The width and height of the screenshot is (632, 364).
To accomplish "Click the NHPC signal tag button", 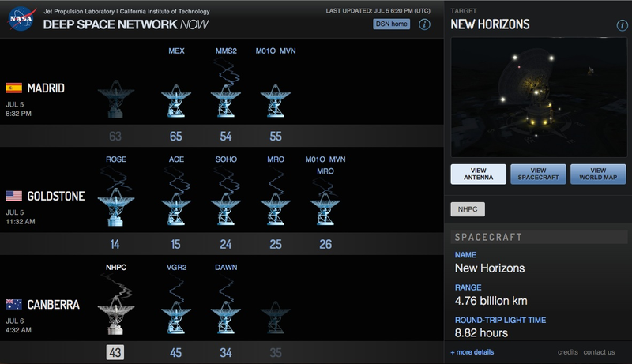I will [x=468, y=209].
